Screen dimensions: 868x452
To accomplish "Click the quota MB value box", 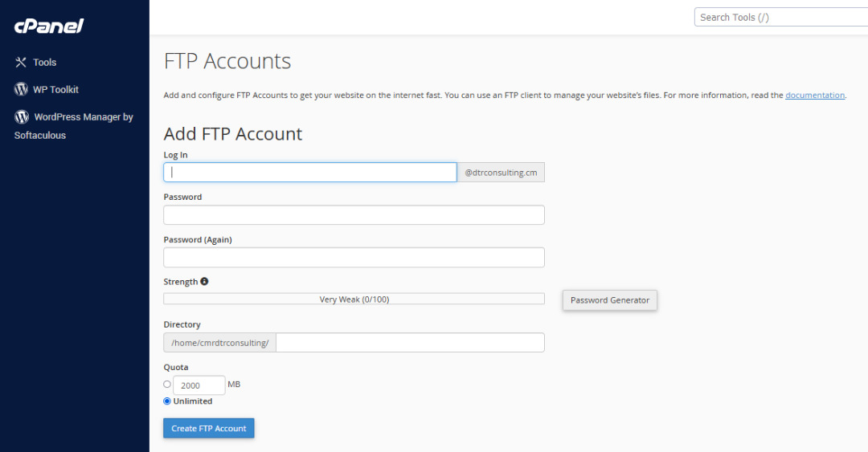I will [x=199, y=385].
